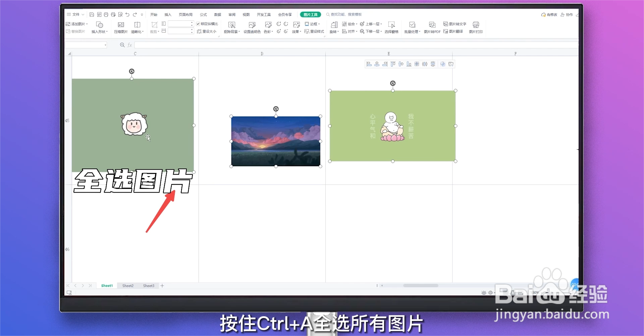Open the 开始 ribbon tab

(x=154, y=14)
